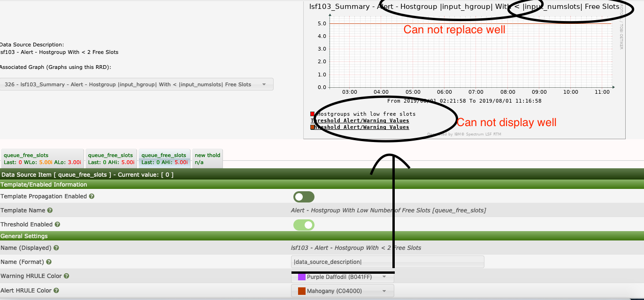
Task: Click inside the data_source_description input field
Action: click(x=387, y=262)
